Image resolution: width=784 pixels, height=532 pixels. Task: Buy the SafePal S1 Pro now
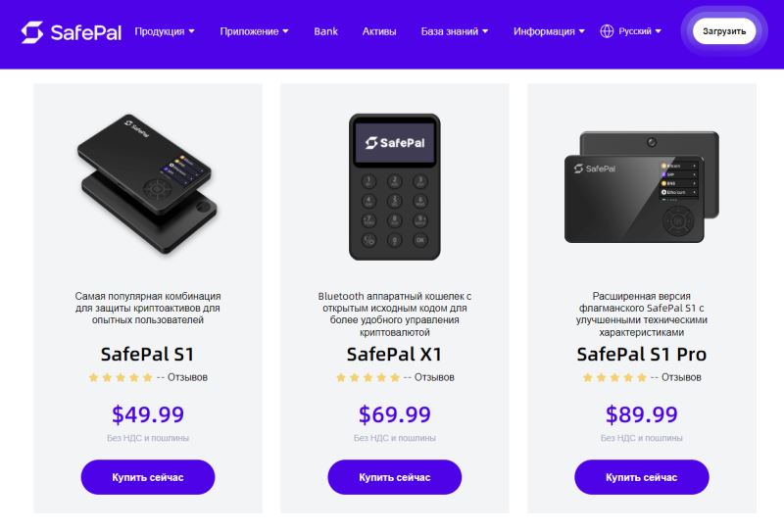click(x=641, y=477)
